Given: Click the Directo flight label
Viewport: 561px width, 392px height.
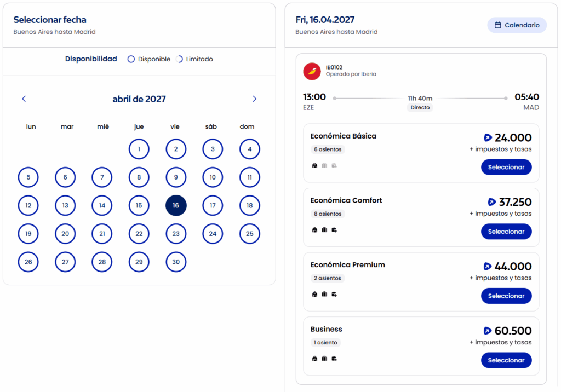Looking at the screenshot, I should click(420, 108).
